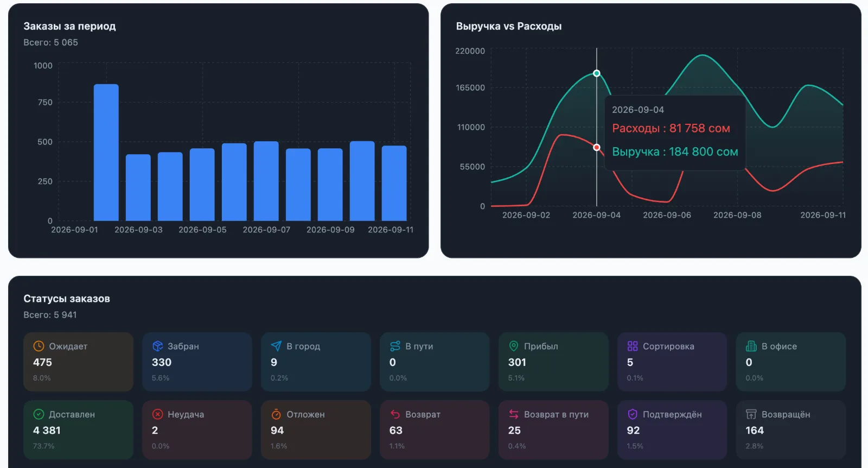
Task: Click the 220000 value on the revenue axis
Action: point(470,51)
